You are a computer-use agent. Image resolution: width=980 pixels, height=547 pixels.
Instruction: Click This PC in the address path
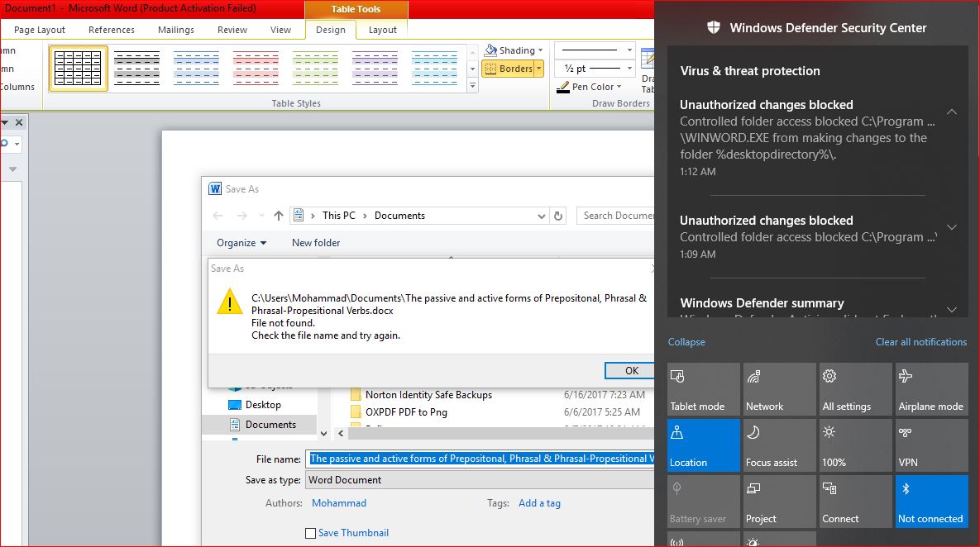click(x=339, y=216)
